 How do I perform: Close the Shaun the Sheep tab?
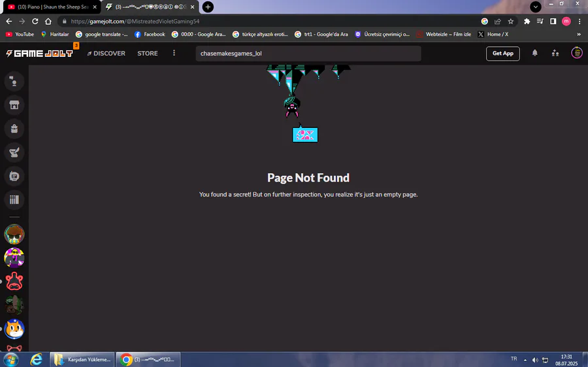(x=95, y=7)
